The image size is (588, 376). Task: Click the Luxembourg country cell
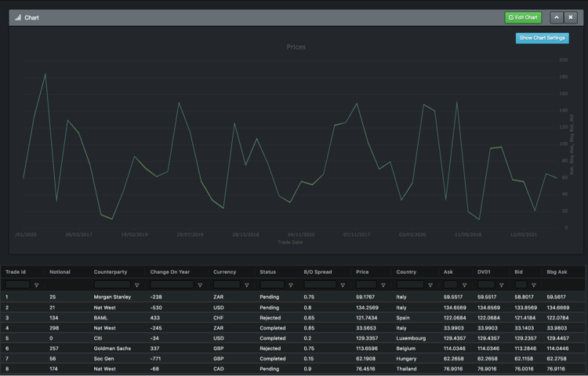click(x=411, y=338)
